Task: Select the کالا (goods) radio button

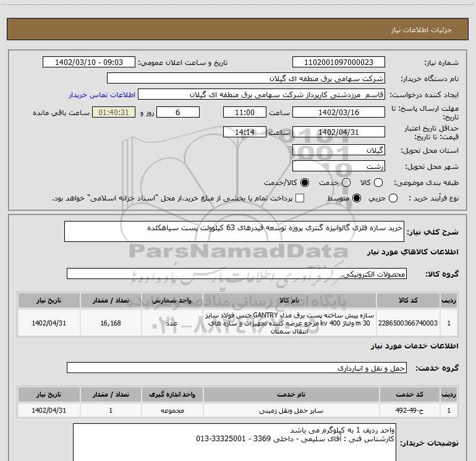Action: 378,183
